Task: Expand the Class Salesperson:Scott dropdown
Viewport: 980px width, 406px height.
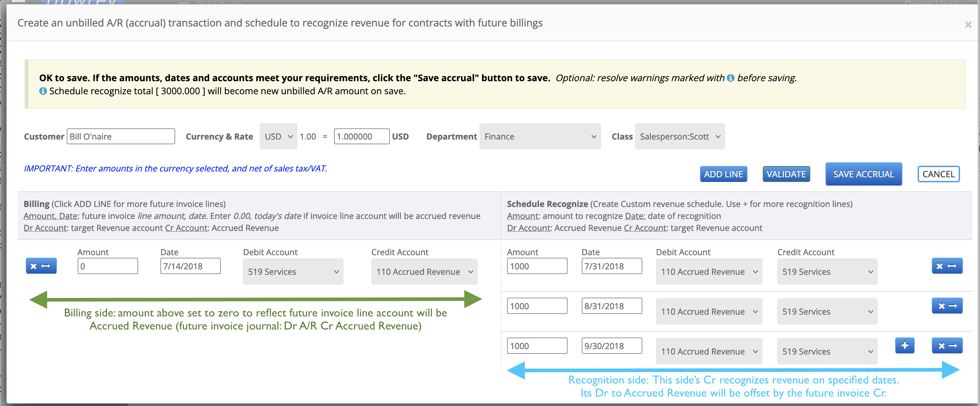Action: pyautogui.click(x=679, y=136)
